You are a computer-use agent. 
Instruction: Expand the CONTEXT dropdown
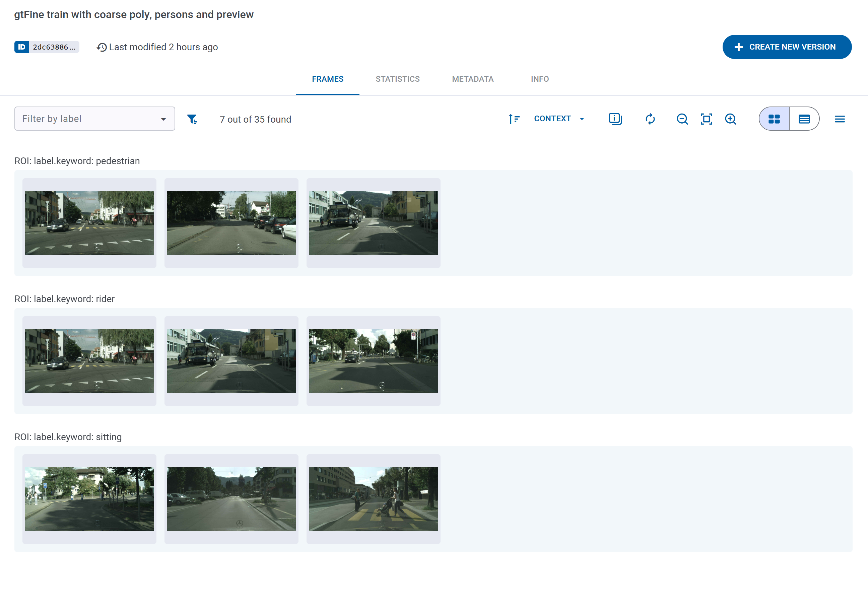559,118
